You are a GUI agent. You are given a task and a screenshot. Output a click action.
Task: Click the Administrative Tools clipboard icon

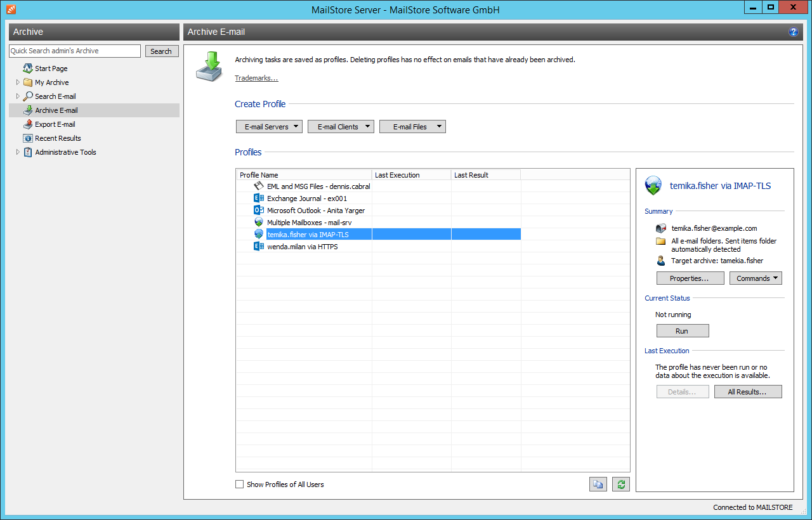point(28,152)
